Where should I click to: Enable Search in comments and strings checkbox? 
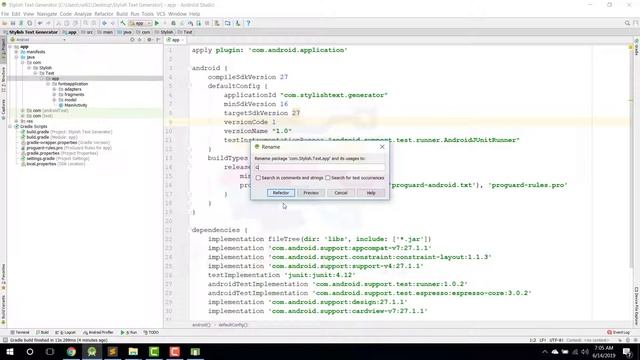(258, 178)
